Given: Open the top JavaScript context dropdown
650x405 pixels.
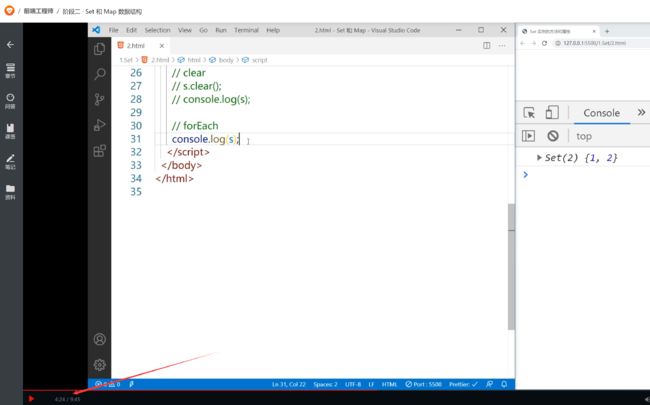Looking at the screenshot, I should 584,136.
